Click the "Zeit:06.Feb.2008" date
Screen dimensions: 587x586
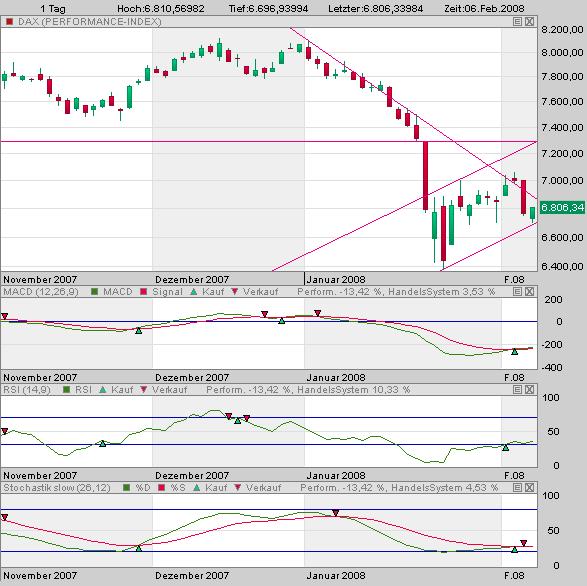point(484,8)
